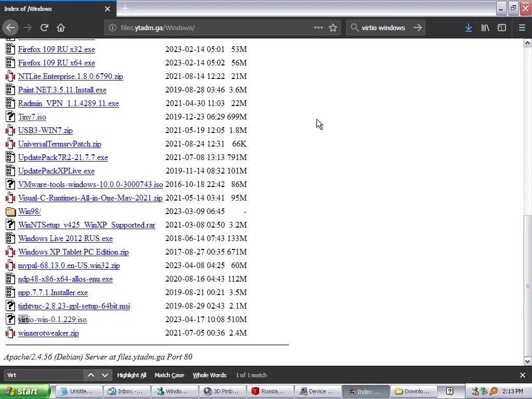Switch to the Device taskbar window
This screenshot has width=532, height=399.
pyautogui.click(x=318, y=392)
